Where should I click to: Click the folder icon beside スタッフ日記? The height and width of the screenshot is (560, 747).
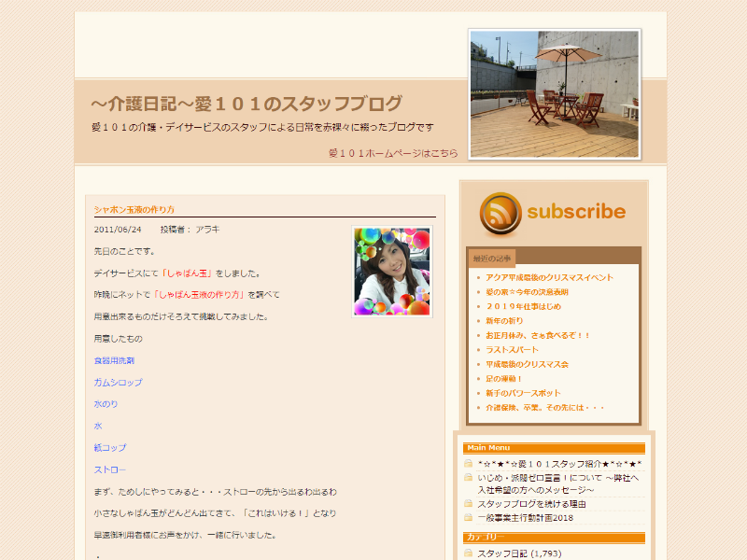(469, 553)
